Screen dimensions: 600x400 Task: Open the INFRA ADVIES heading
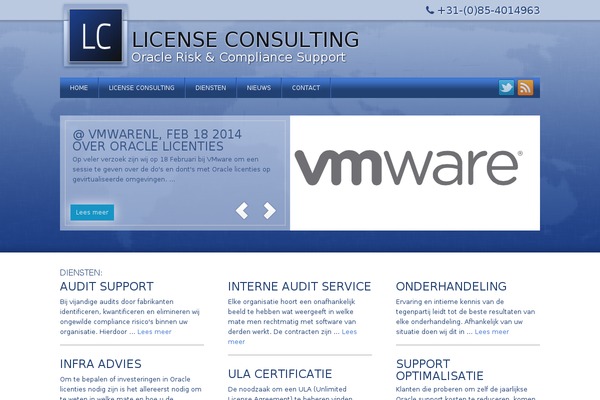101,364
